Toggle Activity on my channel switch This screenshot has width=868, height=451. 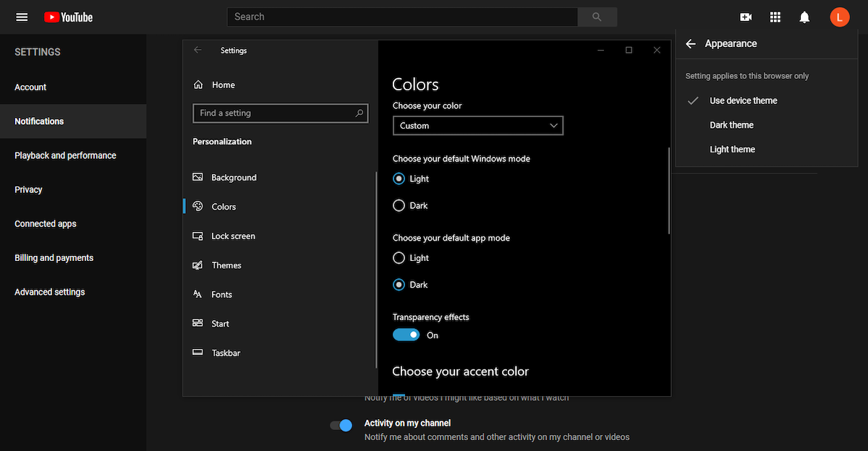[x=341, y=426]
